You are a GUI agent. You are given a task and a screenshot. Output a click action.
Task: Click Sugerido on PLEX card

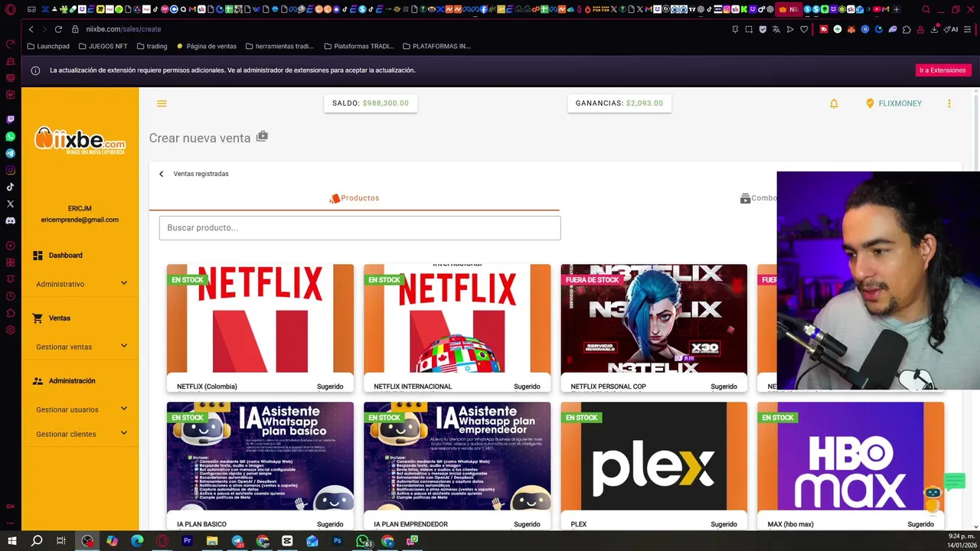[724, 524]
